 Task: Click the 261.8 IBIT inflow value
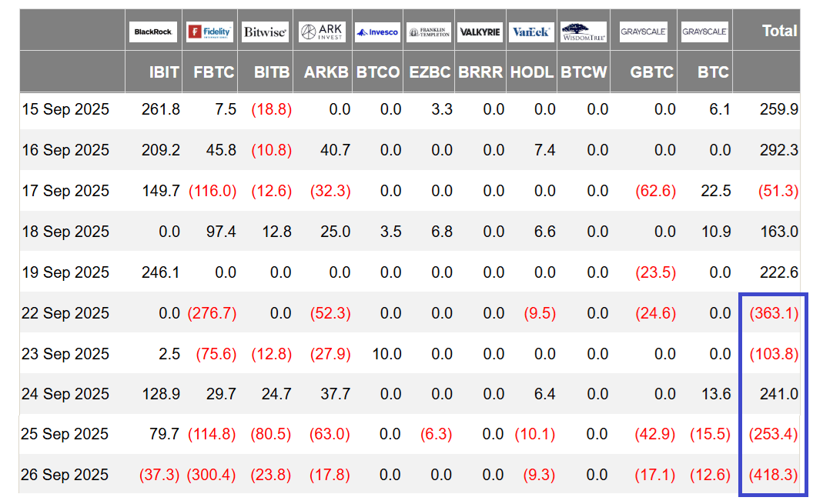pyautogui.click(x=161, y=109)
